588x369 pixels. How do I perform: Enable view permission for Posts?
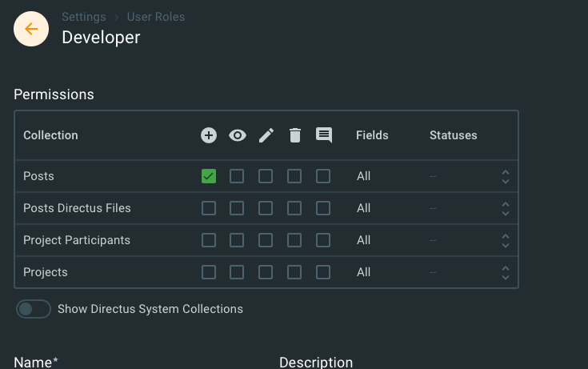click(x=237, y=176)
